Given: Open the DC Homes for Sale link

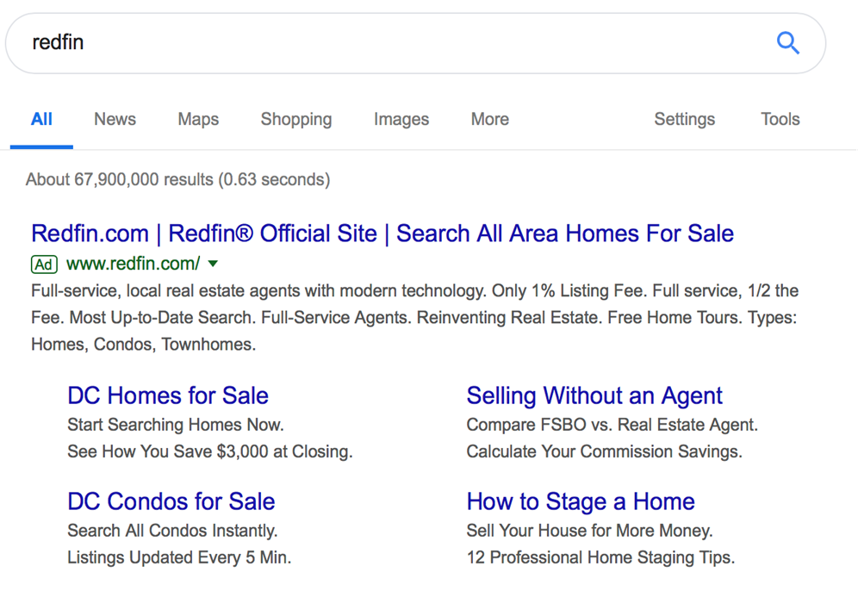Looking at the screenshot, I should pos(168,395).
